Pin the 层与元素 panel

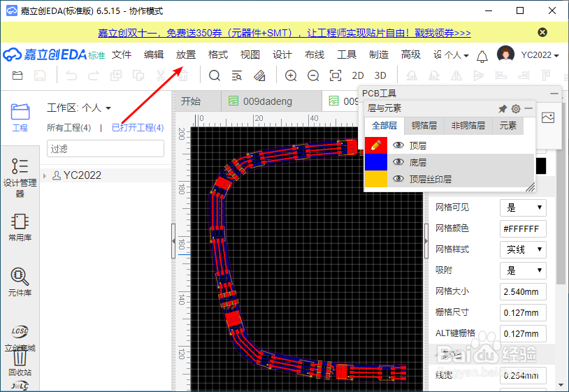[503, 108]
